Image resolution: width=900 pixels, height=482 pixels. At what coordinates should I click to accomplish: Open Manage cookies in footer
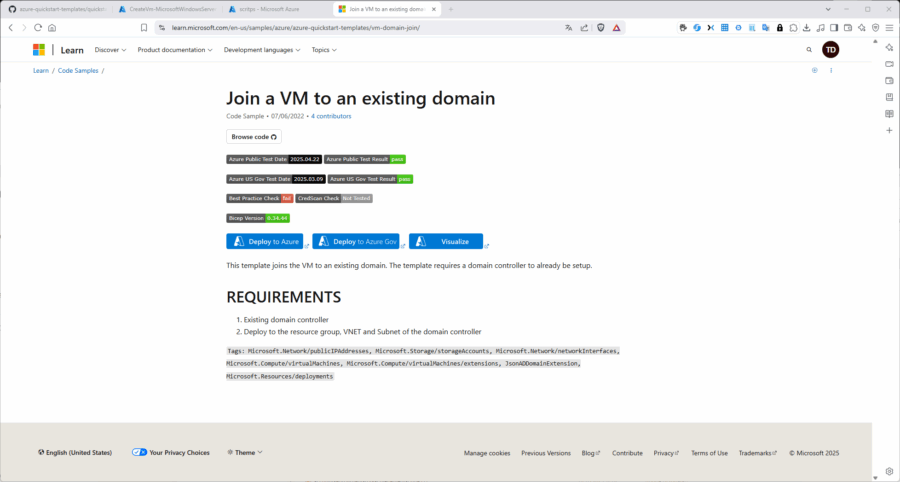tap(487, 453)
